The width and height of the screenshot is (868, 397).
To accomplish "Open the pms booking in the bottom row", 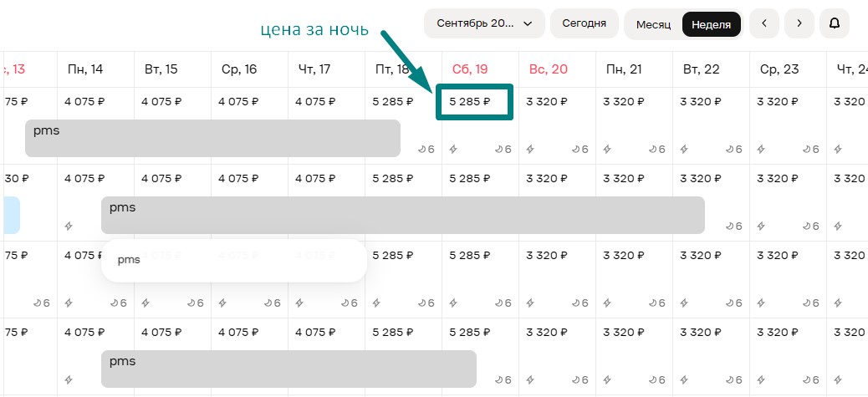I will (288, 369).
